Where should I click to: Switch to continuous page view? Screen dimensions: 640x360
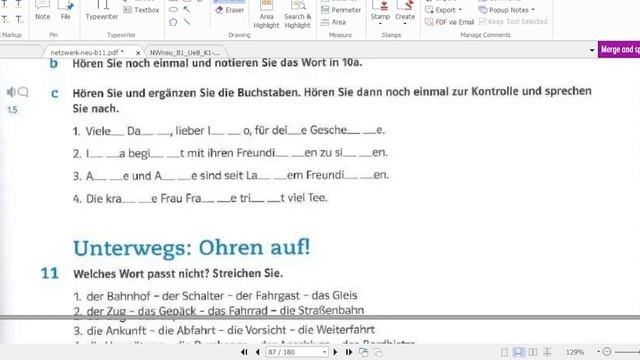pyautogui.click(x=518, y=352)
